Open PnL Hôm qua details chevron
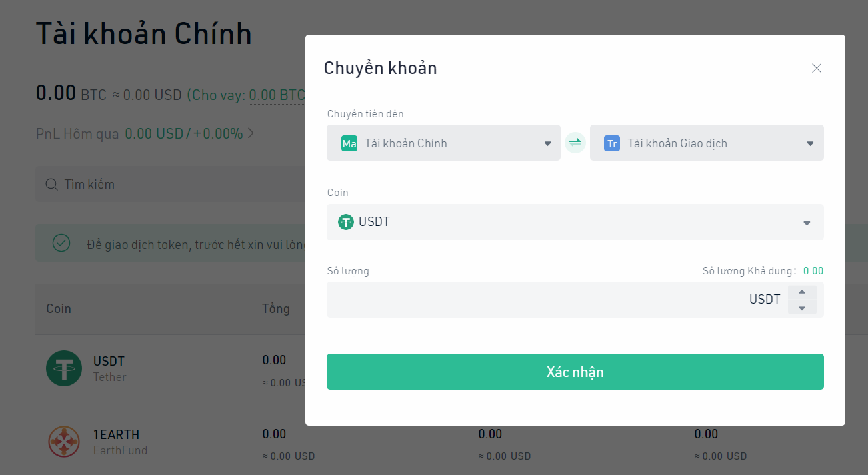This screenshot has height=475, width=868. tap(251, 133)
